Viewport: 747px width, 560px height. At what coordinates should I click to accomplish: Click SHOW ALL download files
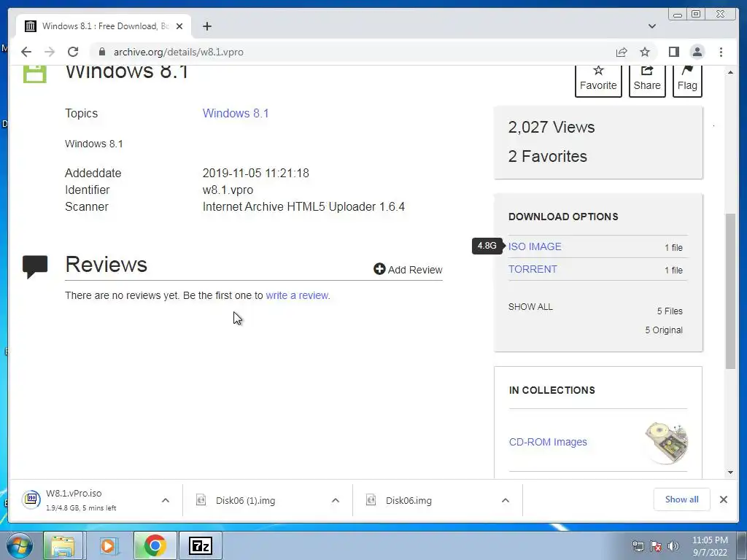(530, 307)
